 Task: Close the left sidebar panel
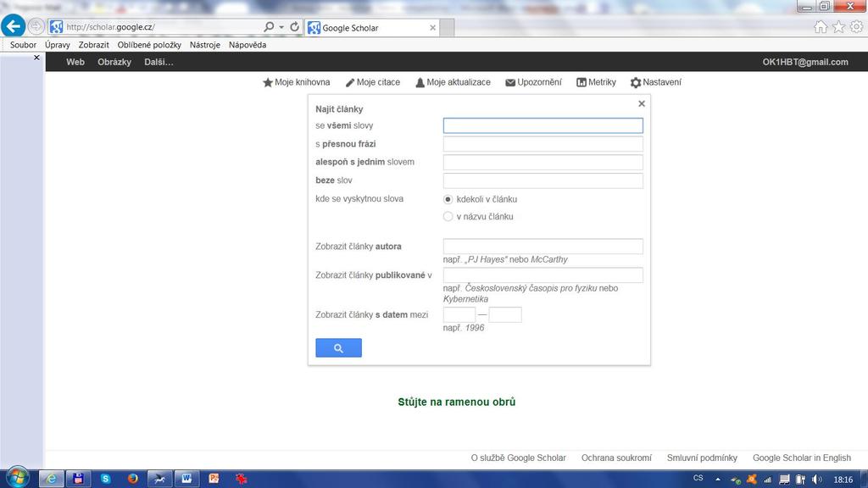[x=36, y=58]
